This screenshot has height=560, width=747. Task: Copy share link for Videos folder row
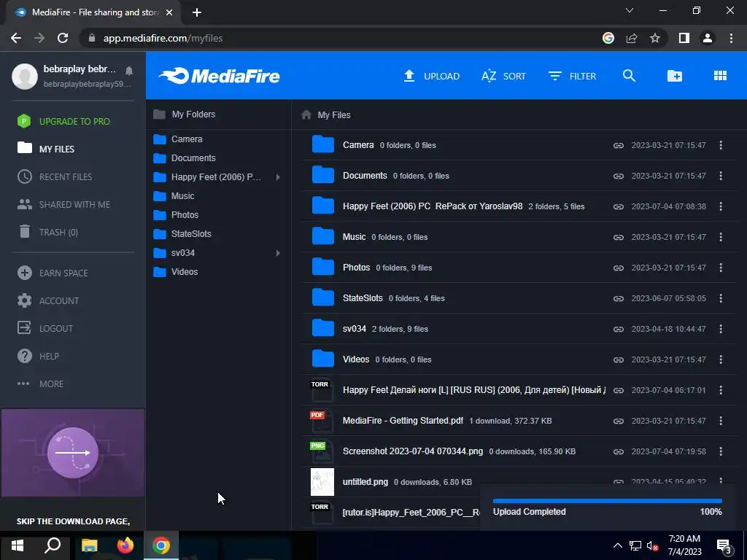619,359
